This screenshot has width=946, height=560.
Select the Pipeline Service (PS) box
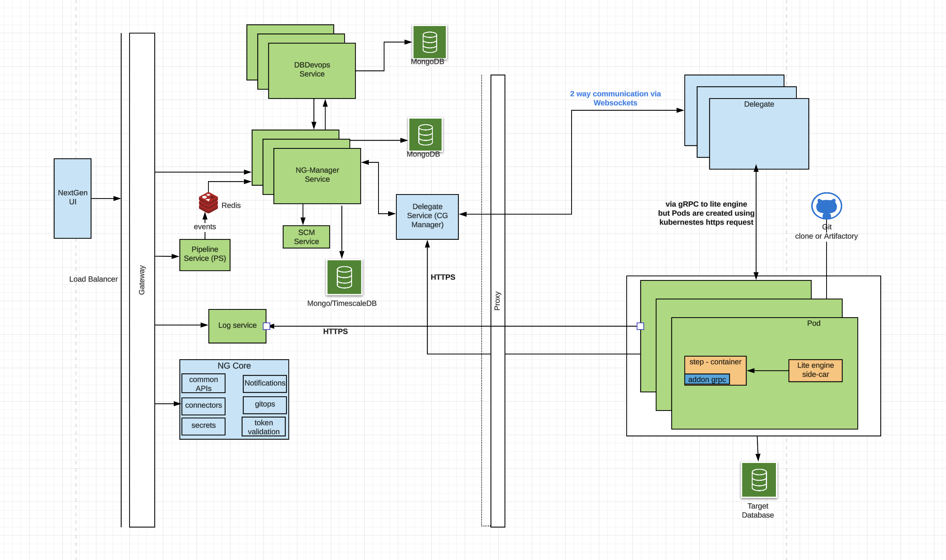tap(205, 255)
